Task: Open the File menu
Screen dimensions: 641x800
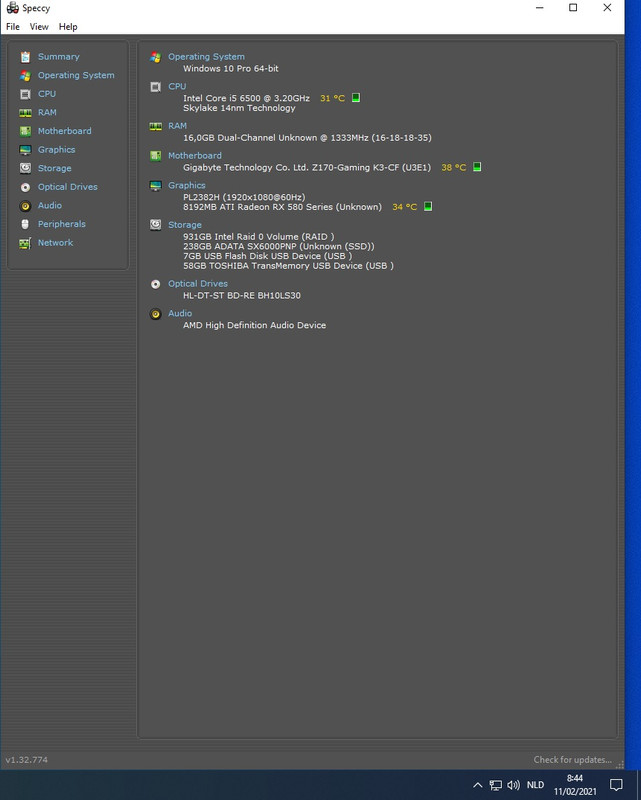Action: (13, 27)
